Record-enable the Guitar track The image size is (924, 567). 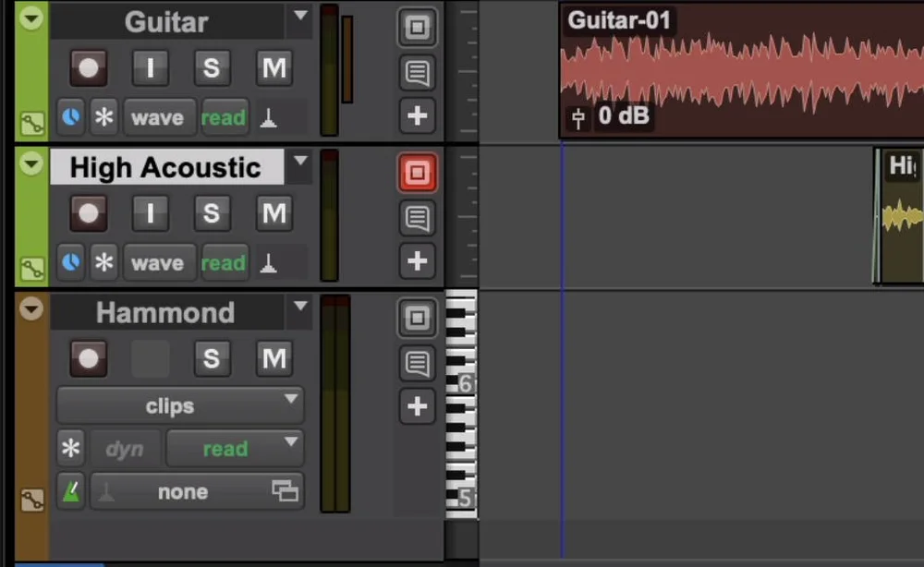point(89,68)
